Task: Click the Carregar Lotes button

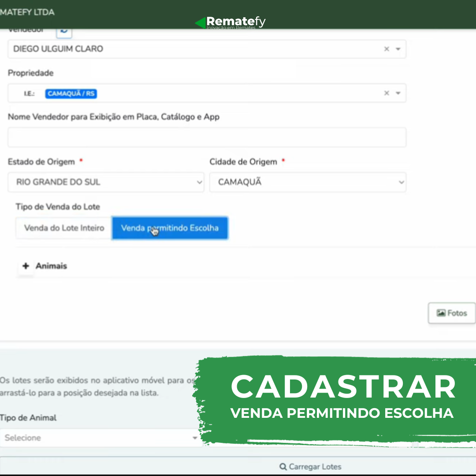Action: tap(310, 467)
